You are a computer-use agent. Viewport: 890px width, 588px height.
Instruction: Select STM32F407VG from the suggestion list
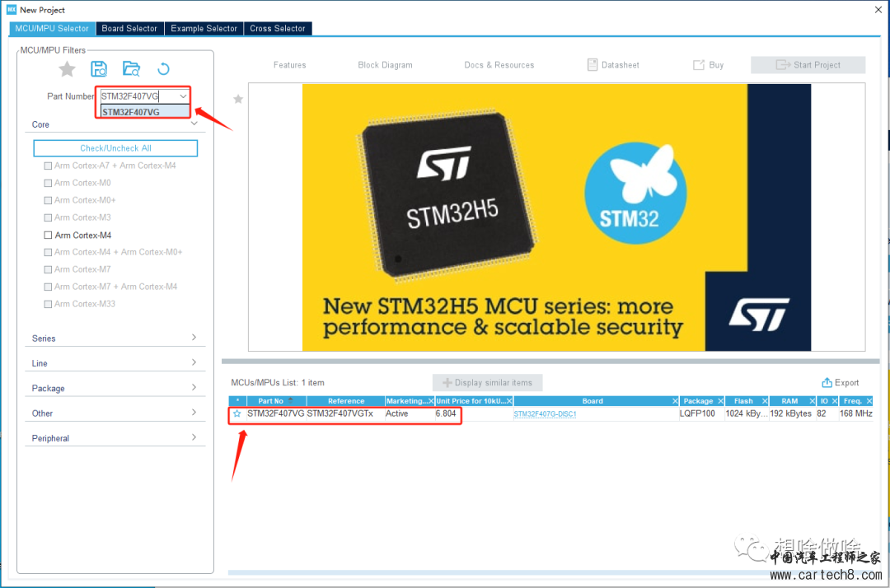pos(145,112)
